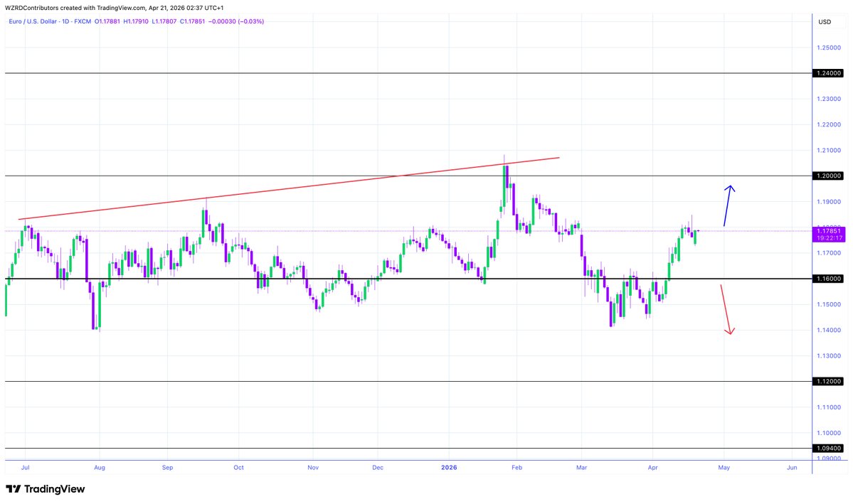Screen dimensions: 853x504
Task: Select the 1.20000 horizontal line price label
Action: tap(828, 176)
